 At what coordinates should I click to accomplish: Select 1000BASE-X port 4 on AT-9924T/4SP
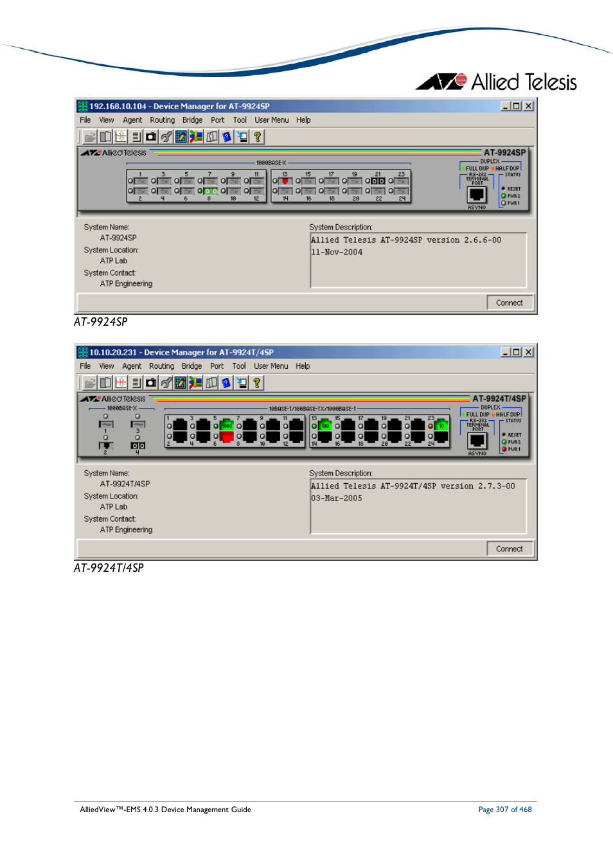pos(138,445)
